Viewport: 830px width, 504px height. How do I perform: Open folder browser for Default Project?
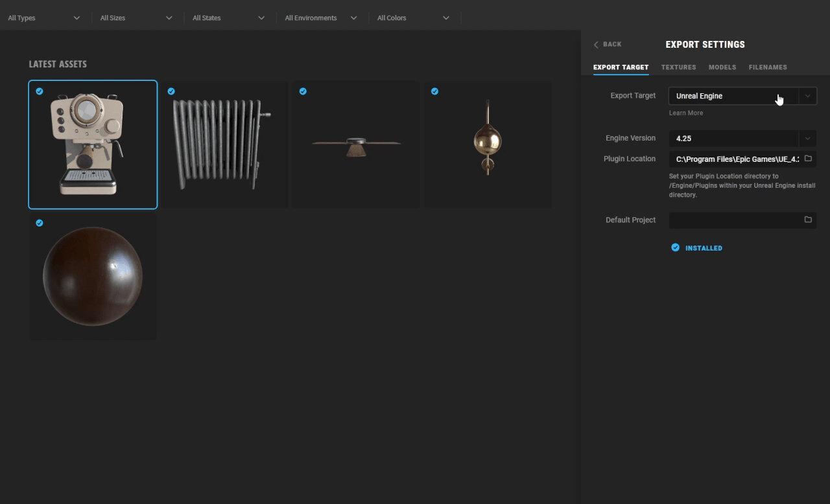808,220
